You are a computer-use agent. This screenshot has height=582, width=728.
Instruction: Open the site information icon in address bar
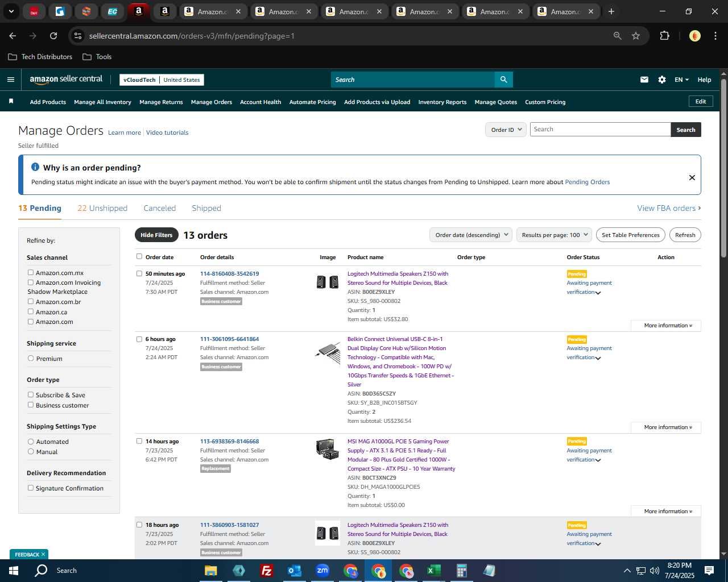tap(78, 36)
